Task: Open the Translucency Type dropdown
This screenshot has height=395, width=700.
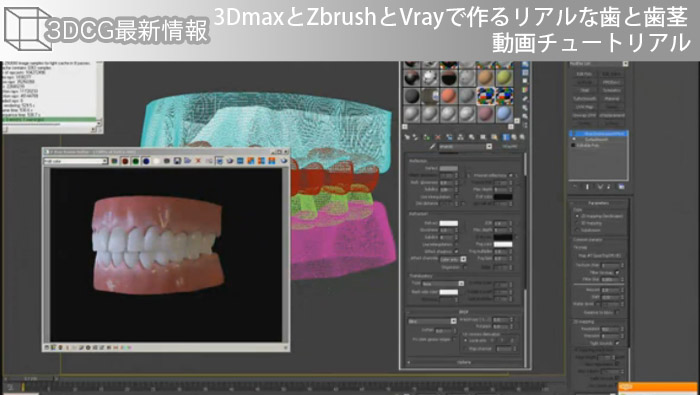Action: [x=443, y=283]
